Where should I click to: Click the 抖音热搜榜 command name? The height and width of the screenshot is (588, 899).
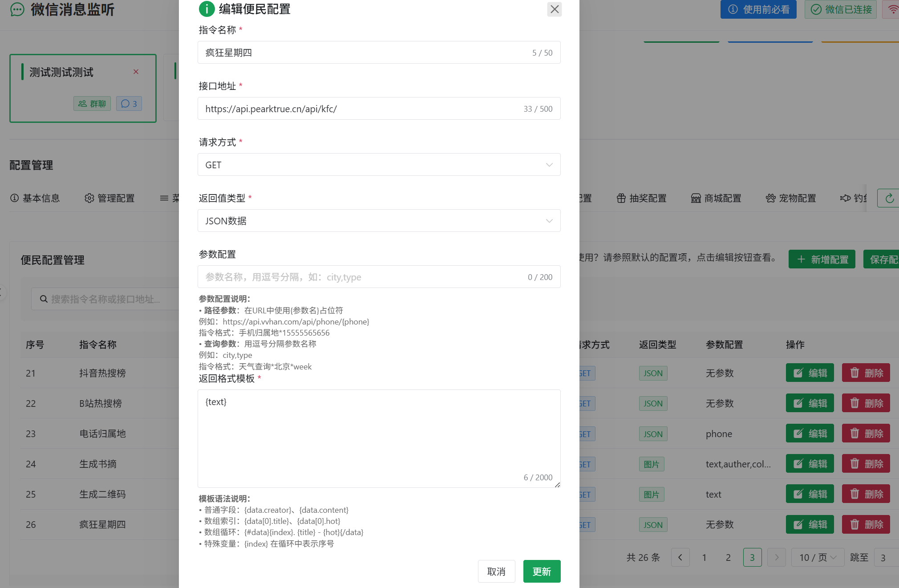[x=102, y=373]
